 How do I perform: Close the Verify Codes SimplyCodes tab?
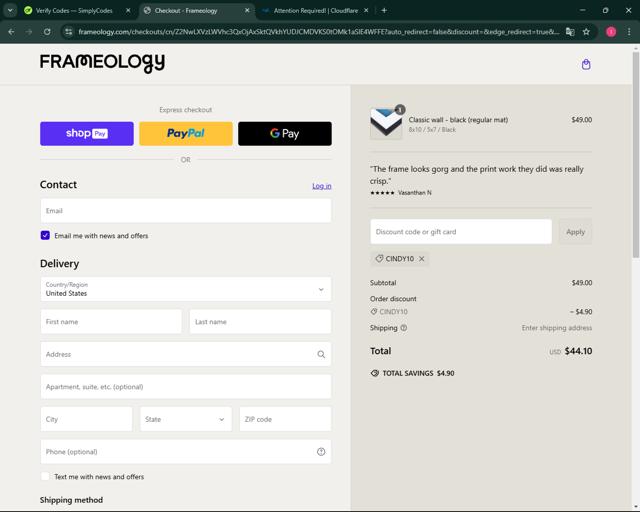(128, 11)
